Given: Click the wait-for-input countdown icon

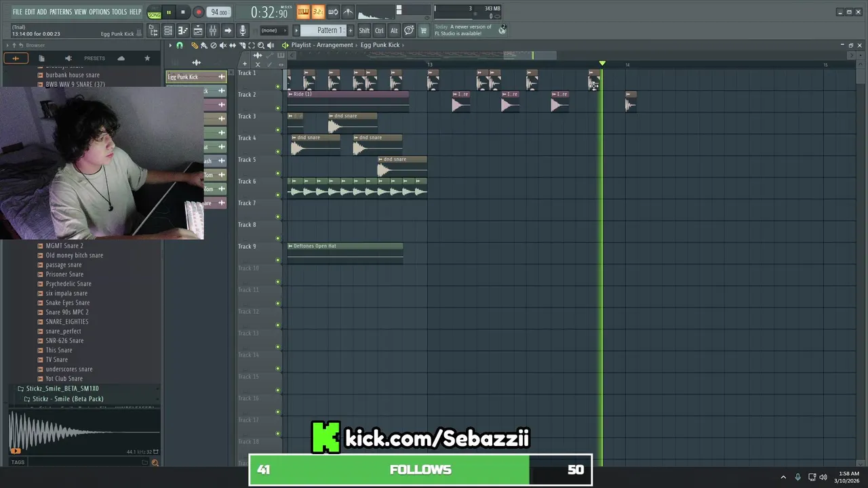Looking at the screenshot, I should [x=318, y=12].
